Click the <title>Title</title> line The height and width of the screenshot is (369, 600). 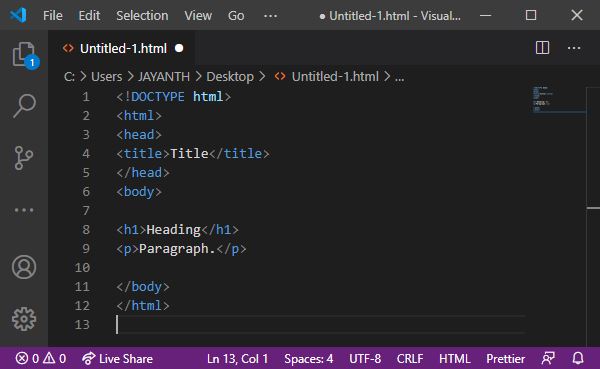tap(193, 153)
